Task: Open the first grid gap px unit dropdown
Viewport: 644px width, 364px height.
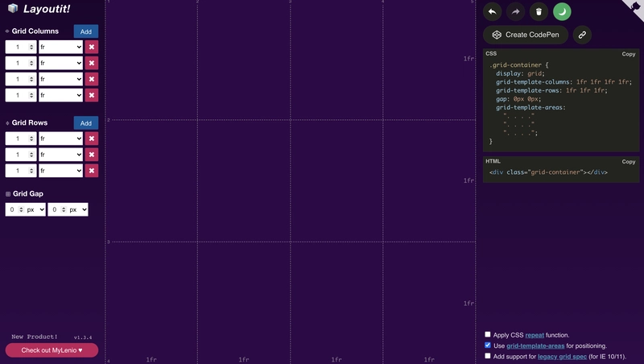Action: [x=35, y=209]
